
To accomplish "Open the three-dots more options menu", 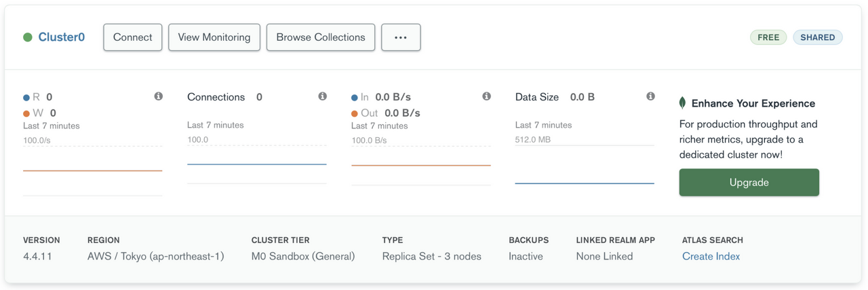I will pyautogui.click(x=401, y=37).
